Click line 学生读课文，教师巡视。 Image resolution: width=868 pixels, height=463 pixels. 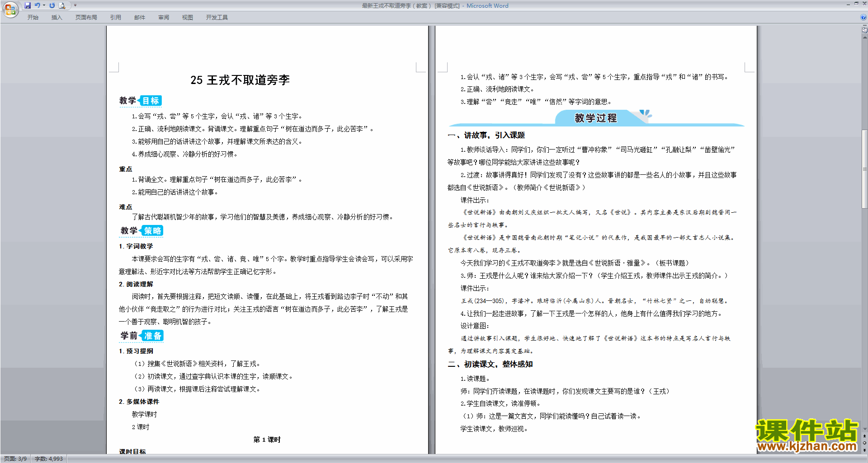494,429
